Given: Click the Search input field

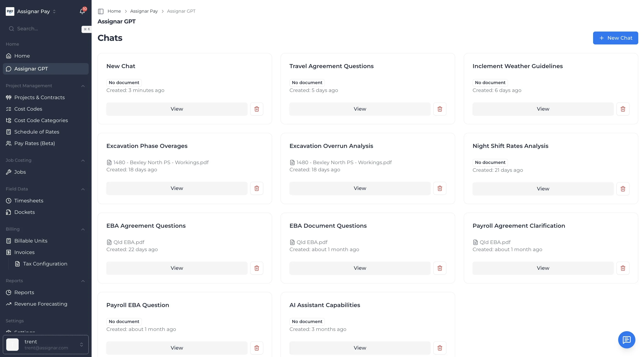Looking at the screenshot, I should [x=45, y=29].
